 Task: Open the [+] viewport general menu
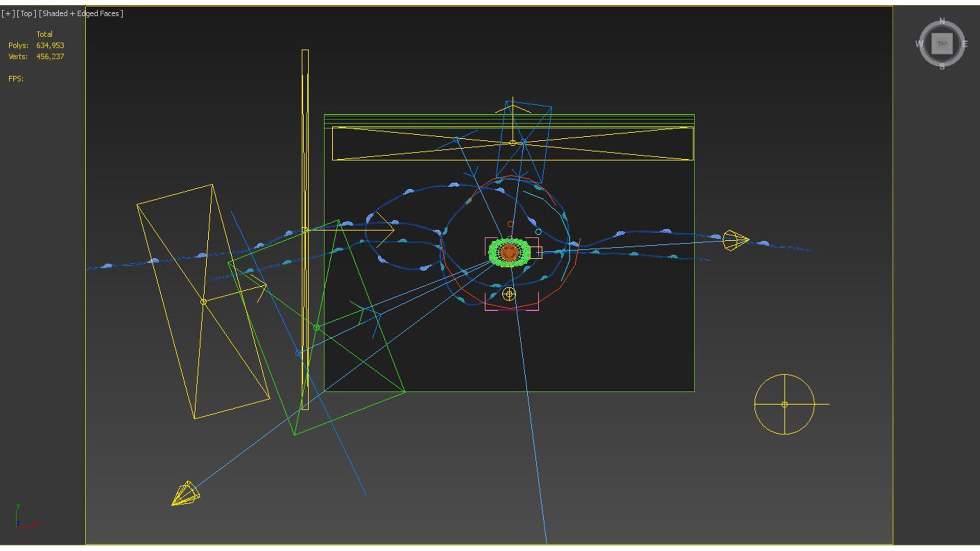click(8, 14)
